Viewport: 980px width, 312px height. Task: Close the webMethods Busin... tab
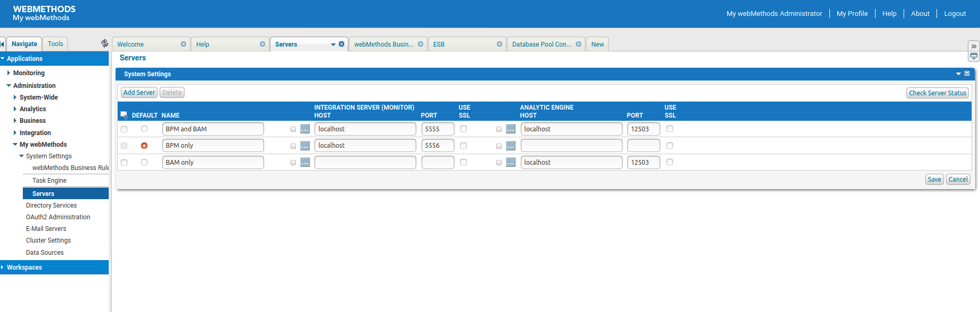pyautogui.click(x=421, y=44)
